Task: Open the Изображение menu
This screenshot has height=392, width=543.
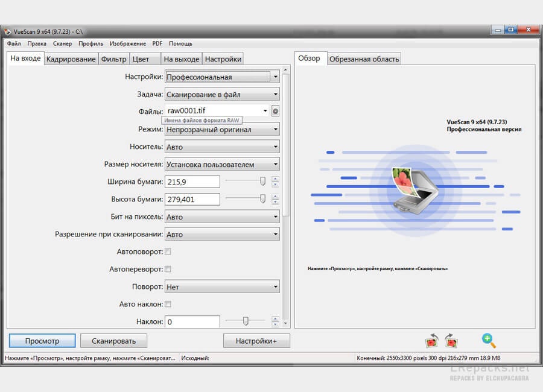Action: tap(127, 43)
